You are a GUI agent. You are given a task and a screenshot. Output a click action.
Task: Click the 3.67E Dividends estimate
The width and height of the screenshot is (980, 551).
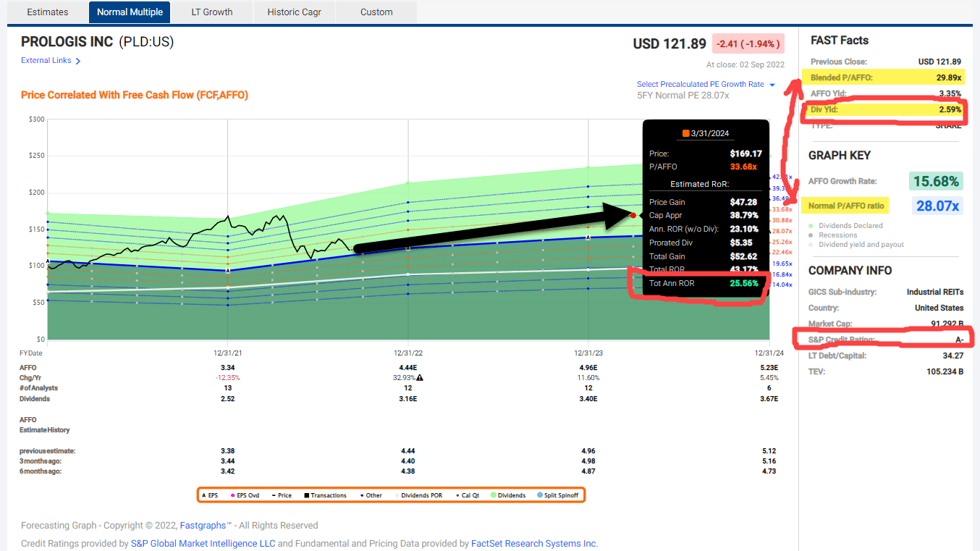click(x=769, y=399)
